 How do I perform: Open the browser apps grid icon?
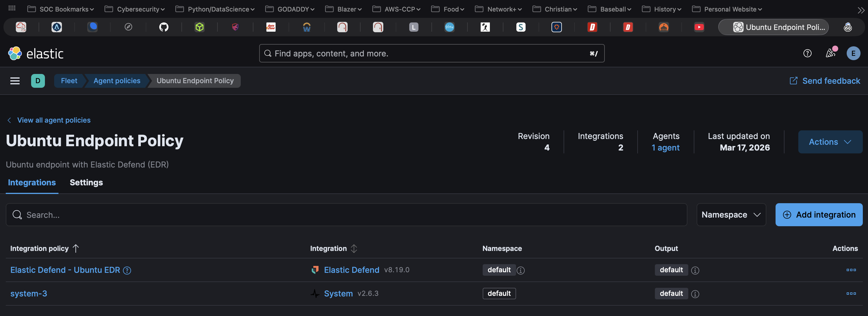pos(12,8)
